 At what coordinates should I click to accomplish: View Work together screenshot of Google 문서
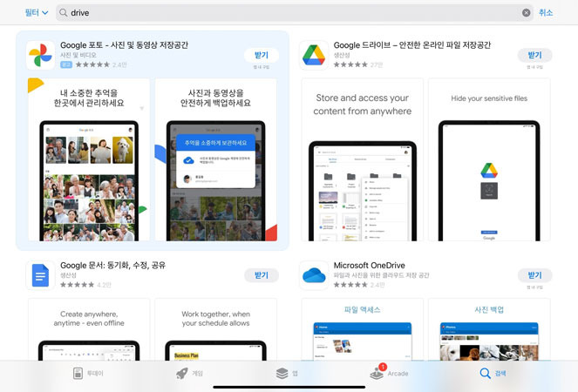pos(215,329)
